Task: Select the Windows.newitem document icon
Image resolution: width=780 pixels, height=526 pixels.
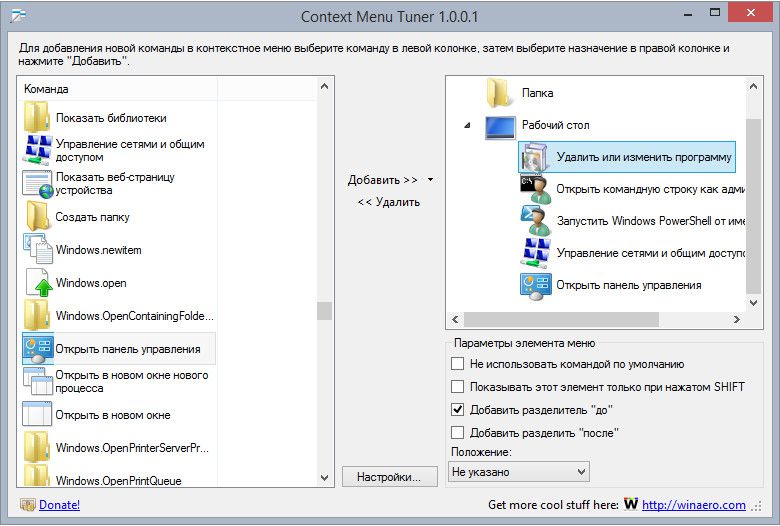Action: point(37,249)
